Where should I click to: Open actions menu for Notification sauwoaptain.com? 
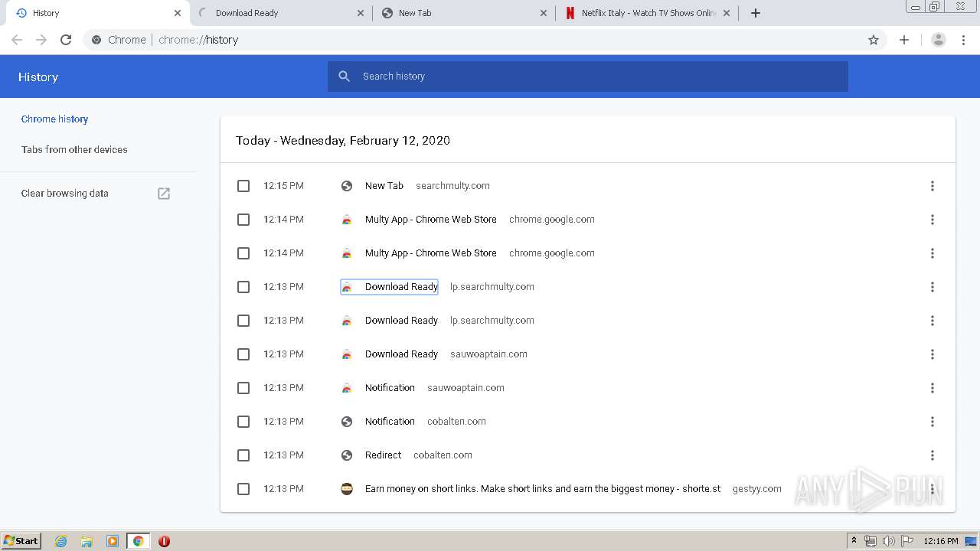tap(933, 388)
